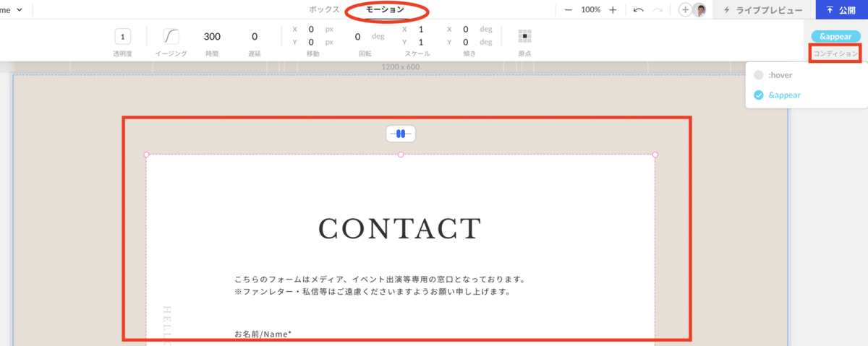
Task: Edit the スケール X value
Action: click(421, 30)
